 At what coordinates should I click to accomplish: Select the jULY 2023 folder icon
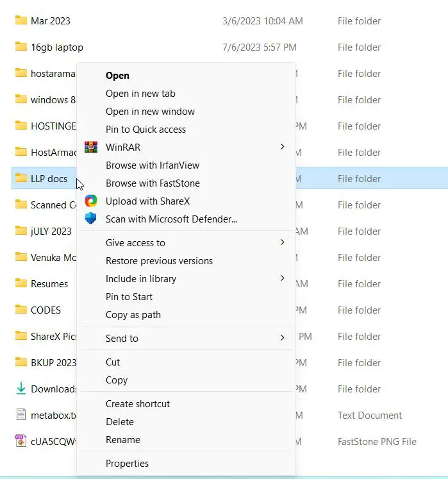pyautogui.click(x=21, y=231)
